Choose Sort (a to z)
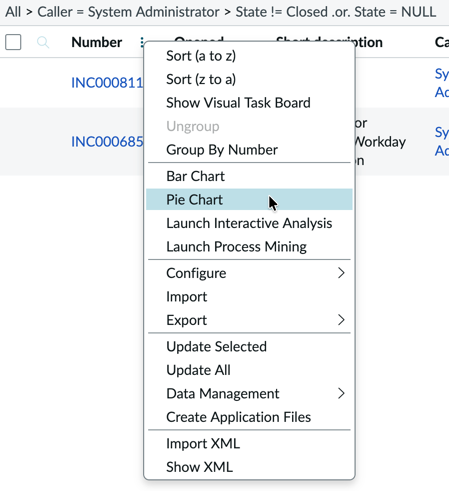 pyautogui.click(x=249, y=56)
